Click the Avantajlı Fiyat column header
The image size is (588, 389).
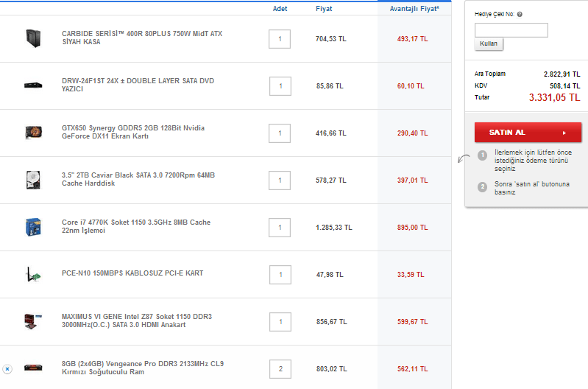click(414, 9)
